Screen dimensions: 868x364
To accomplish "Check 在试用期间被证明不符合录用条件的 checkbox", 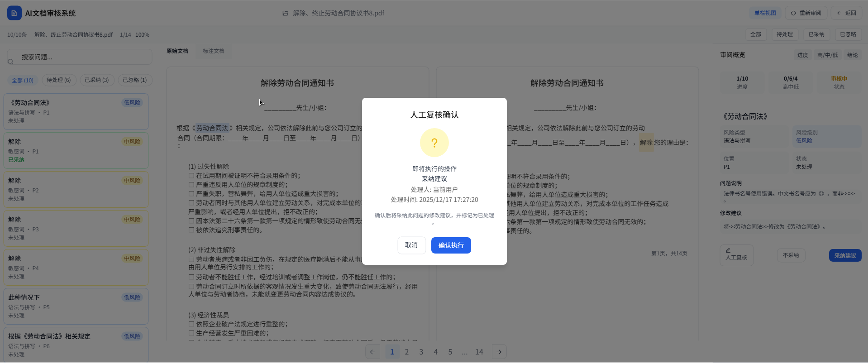I will click(x=191, y=176).
